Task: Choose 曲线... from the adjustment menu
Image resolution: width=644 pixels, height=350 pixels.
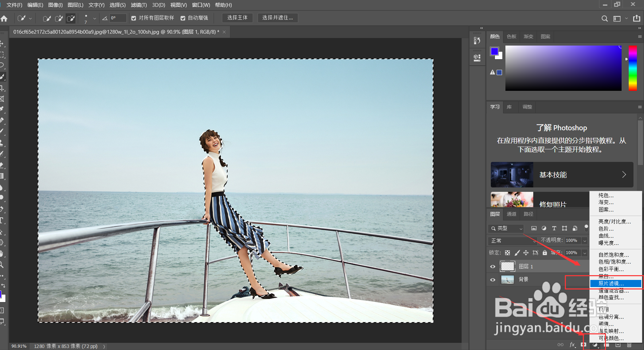Action: (615, 236)
